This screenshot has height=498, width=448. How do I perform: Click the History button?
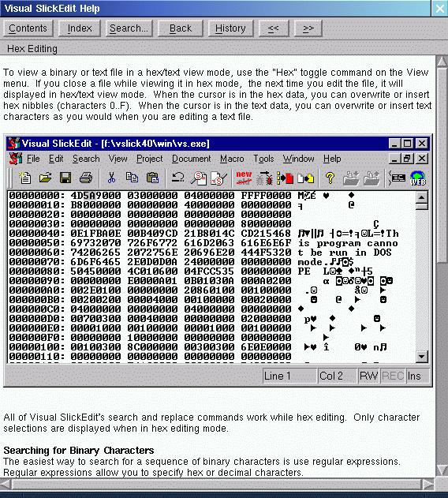coord(230,28)
